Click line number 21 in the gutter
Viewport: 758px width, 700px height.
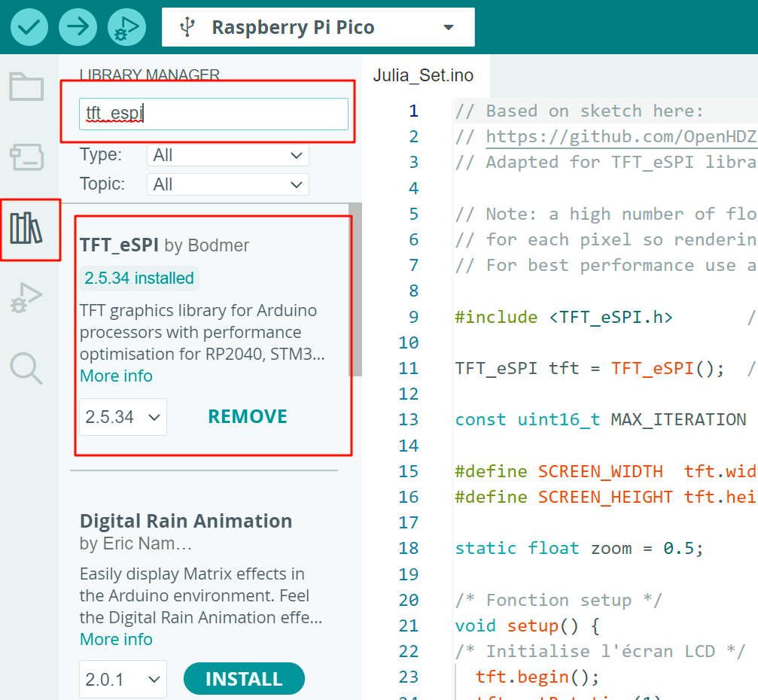pyautogui.click(x=409, y=625)
